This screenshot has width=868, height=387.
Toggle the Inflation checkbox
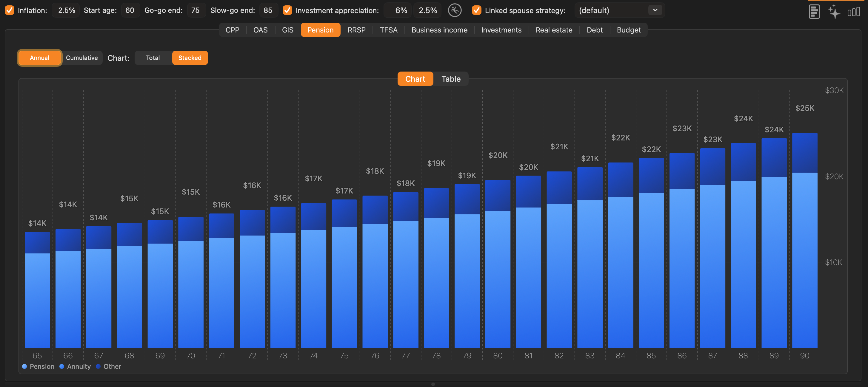point(10,10)
